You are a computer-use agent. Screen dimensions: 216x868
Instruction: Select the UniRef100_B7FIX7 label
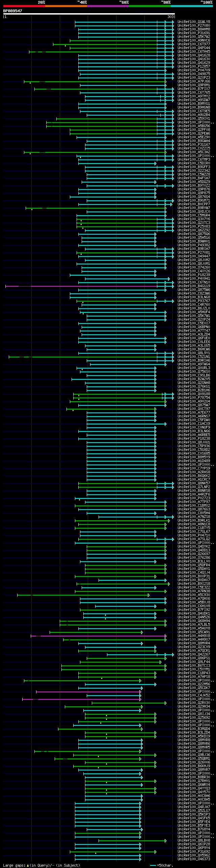[194, 89]
